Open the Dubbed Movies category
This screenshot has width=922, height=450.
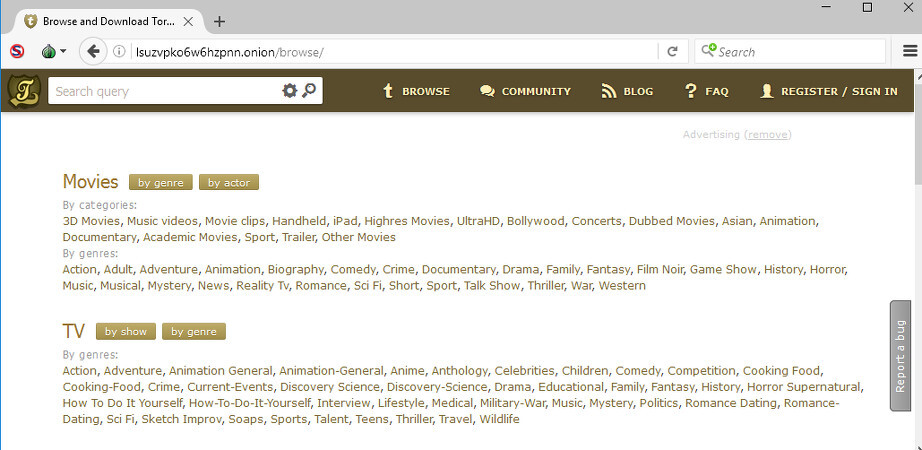(672, 221)
